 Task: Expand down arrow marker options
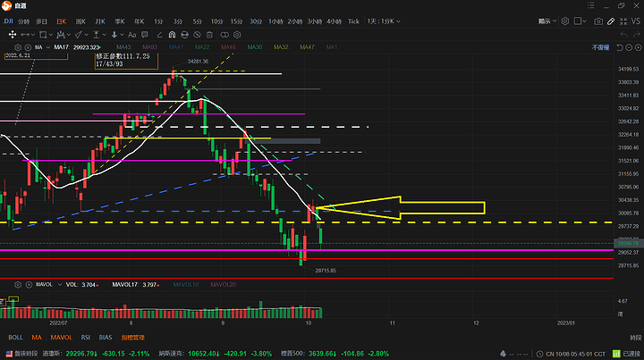(122, 35)
